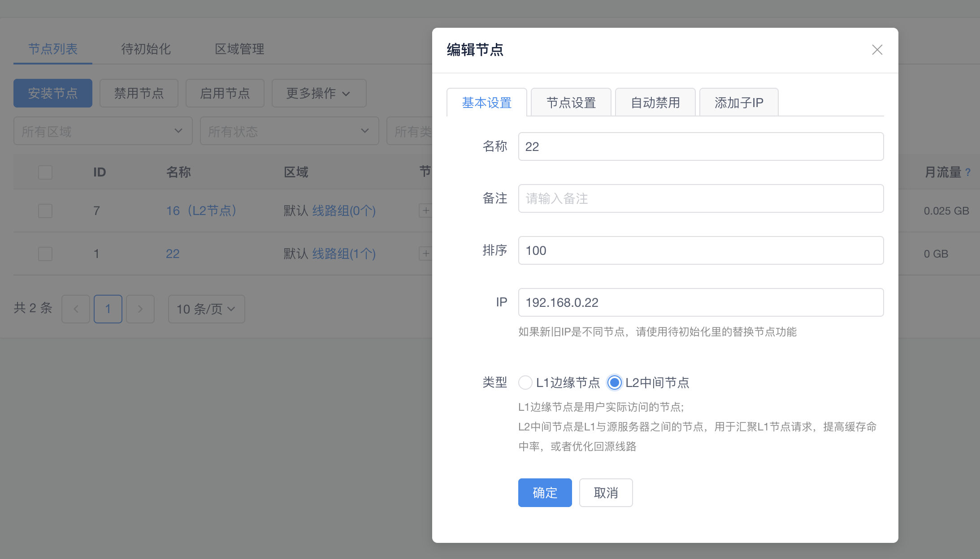Expand the 更多操作 dropdown
The width and height of the screenshot is (980, 559).
coord(319,93)
